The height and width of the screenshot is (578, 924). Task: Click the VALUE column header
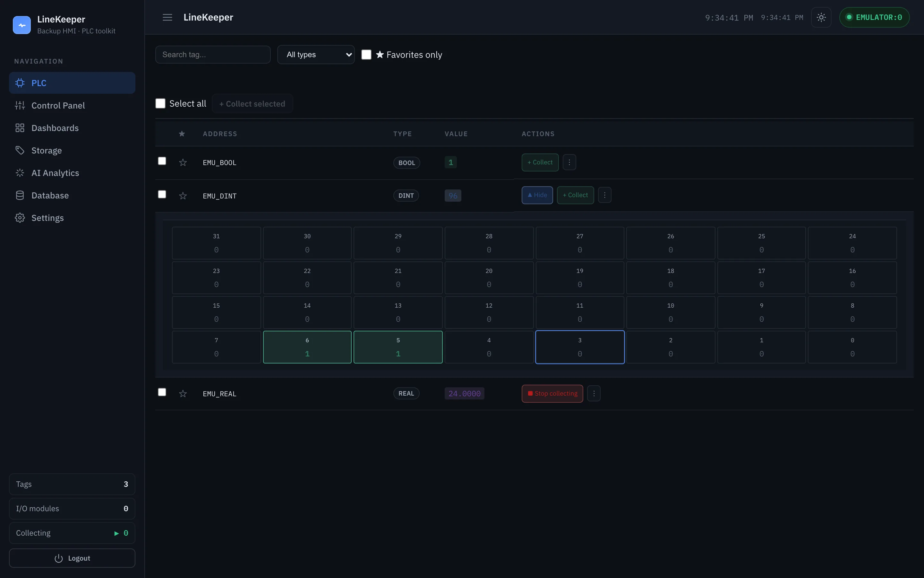[x=456, y=134]
